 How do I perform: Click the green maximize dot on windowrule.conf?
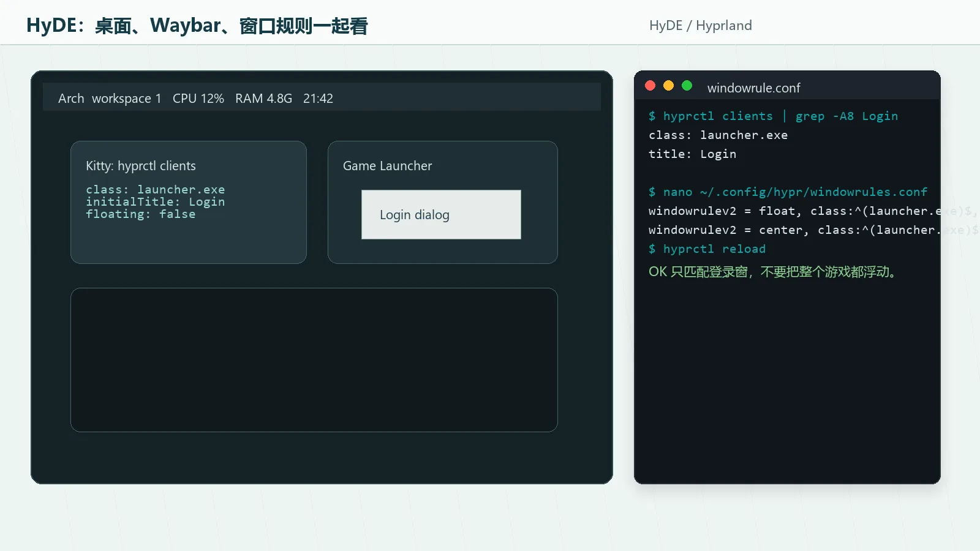click(687, 86)
